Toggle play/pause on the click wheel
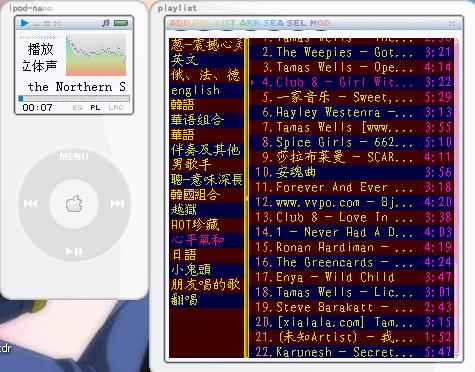The height and width of the screenshot is (372, 475). point(74,251)
